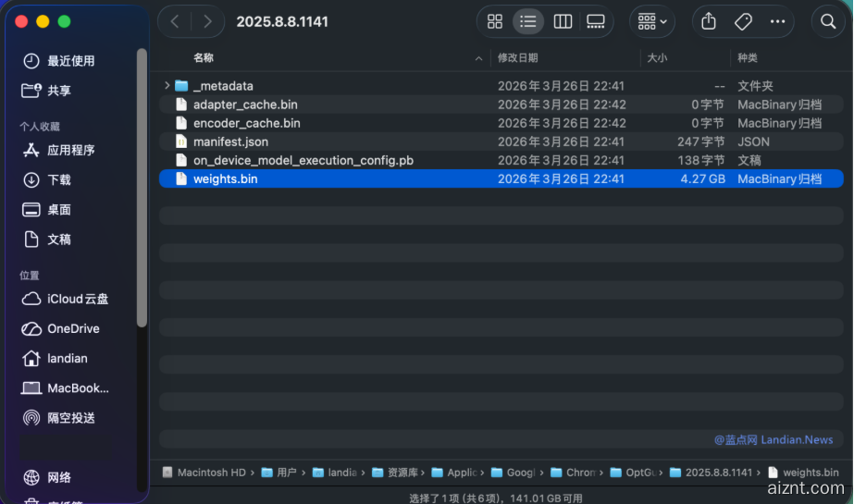Minimize the Finder window
The image size is (854, 504).
43,21
